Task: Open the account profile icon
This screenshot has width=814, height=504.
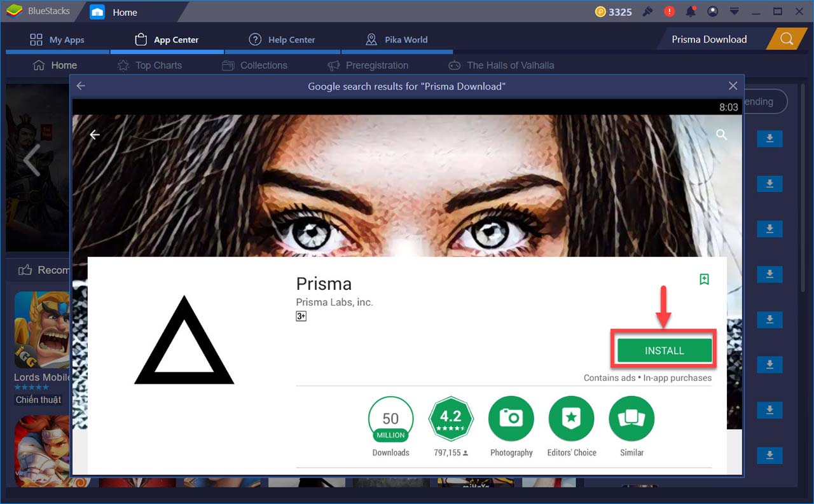Action: (713, 11)
